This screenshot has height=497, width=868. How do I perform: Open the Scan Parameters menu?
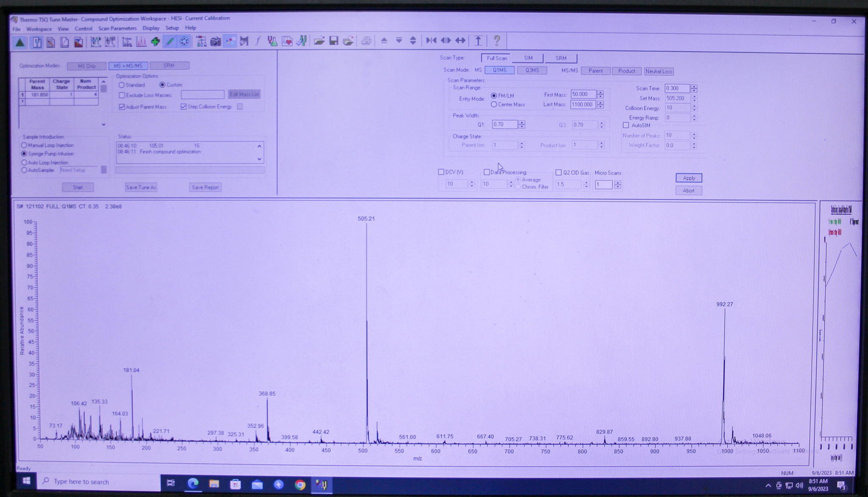click(117, 28)
